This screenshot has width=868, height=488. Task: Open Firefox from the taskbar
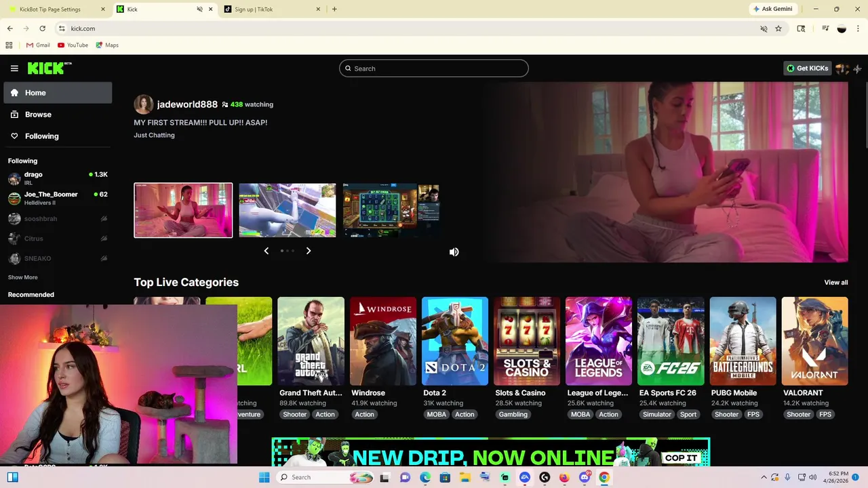564,477
